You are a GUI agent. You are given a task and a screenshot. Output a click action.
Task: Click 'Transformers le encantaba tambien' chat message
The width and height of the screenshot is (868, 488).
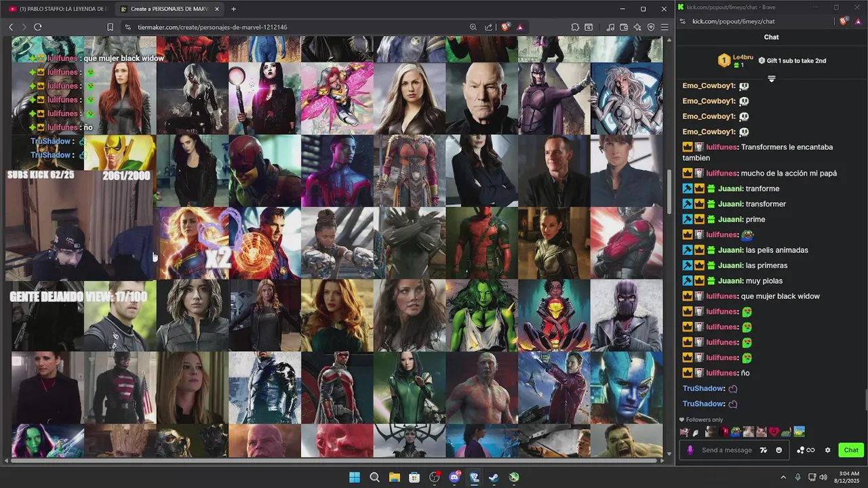(x=758, y=152)
